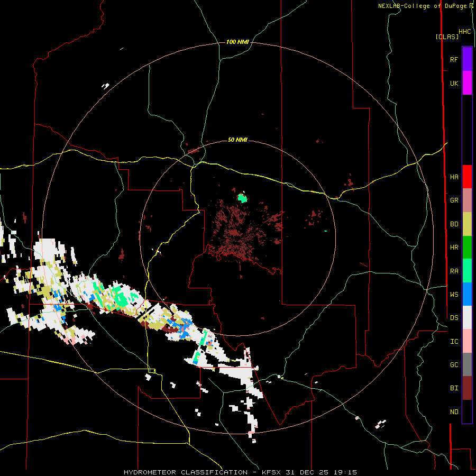
Task: Click the [CLAS] legend heading
Action: click(447, 36)
